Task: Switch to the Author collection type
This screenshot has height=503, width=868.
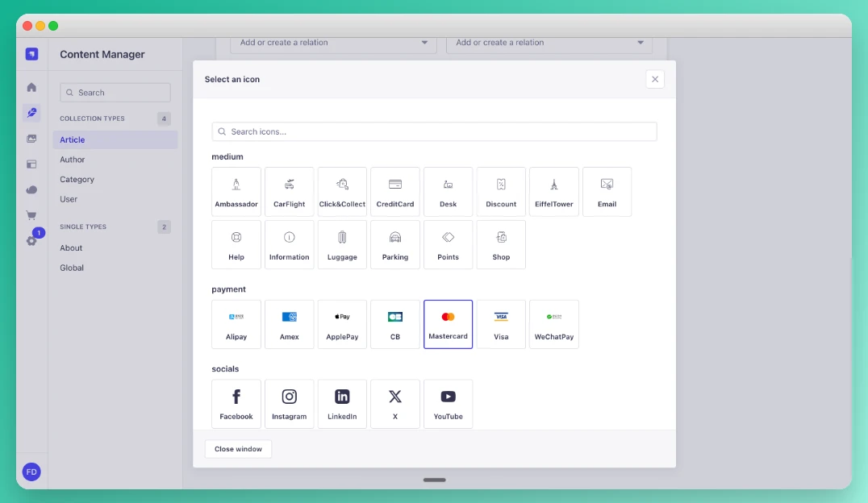Action: tap(73, 159)
